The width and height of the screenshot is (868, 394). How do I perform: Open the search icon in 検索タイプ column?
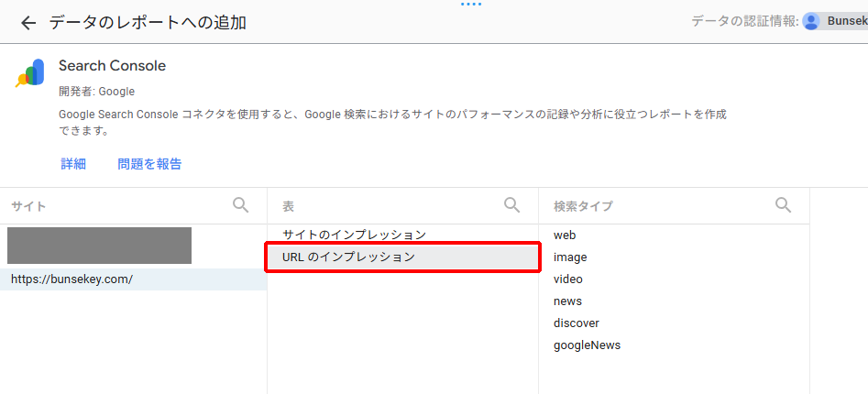(x=784, y=205)
